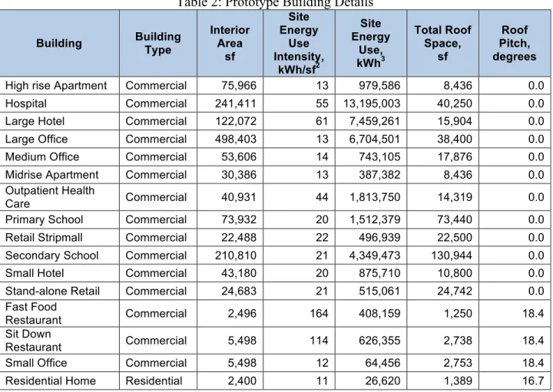Click the Hospital energy use 13,195,003
The height and width of the screenshot is (392, 553).
(372, 104)
